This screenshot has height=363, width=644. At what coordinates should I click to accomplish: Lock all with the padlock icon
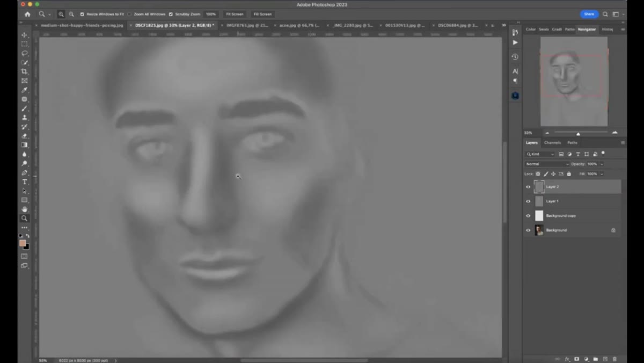(x=569, y=174)
